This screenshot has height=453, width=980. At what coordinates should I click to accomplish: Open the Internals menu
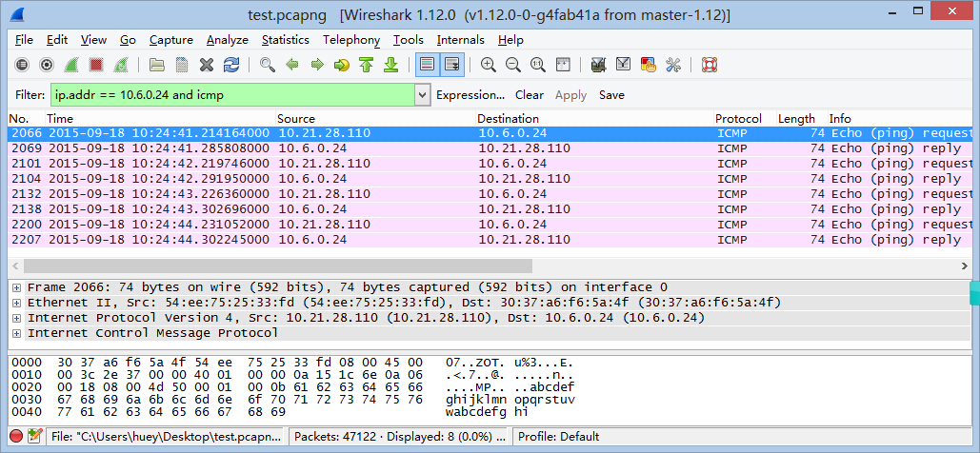(x=461, y=40)
